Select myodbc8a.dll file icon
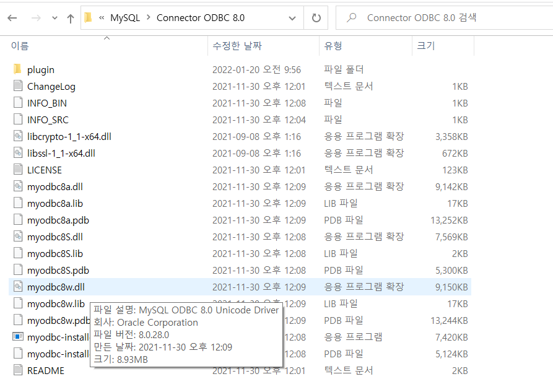 [x=18, y=186]
